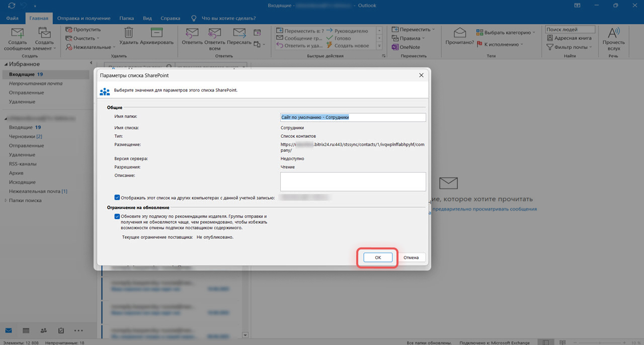Collapse the Избранное folder group
The width and height of the screenshot is (644, 345).
6,64
